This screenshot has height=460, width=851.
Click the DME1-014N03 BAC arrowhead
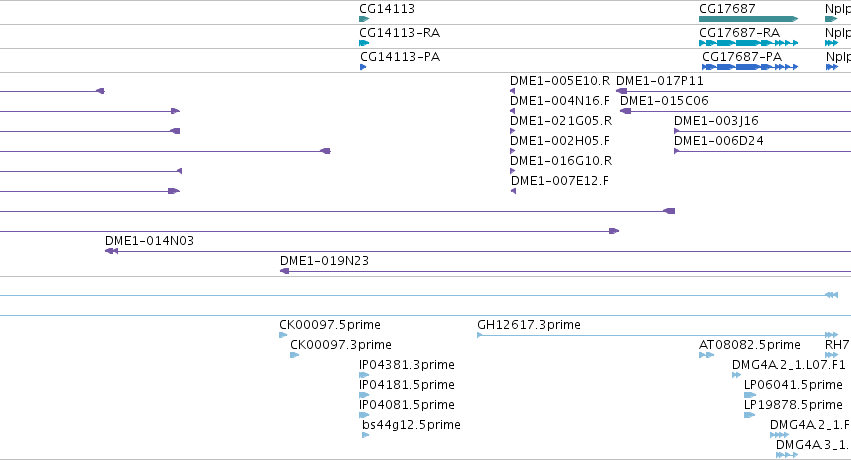click(111, 251)
